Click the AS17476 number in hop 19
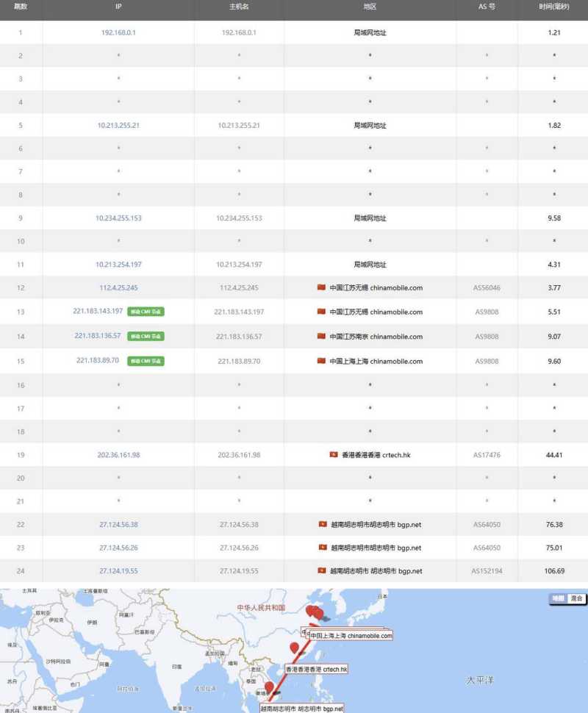 pyautogui.click(x=487, y=455)
